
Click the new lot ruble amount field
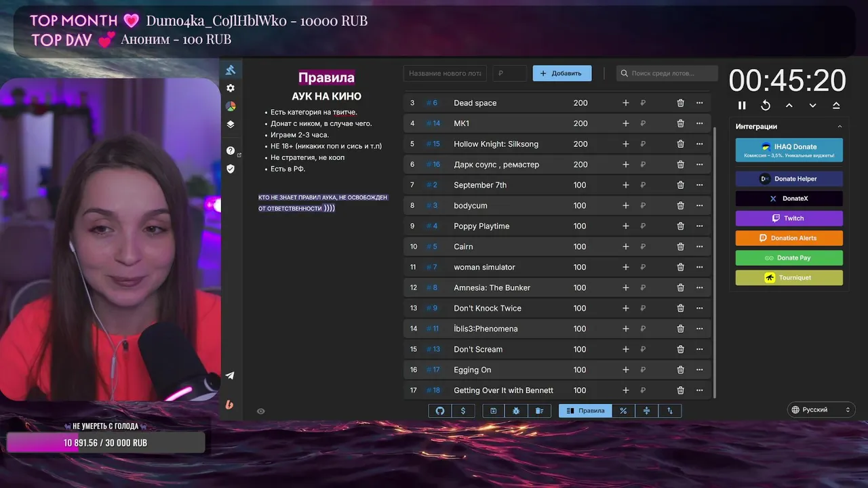pos(509,73)
